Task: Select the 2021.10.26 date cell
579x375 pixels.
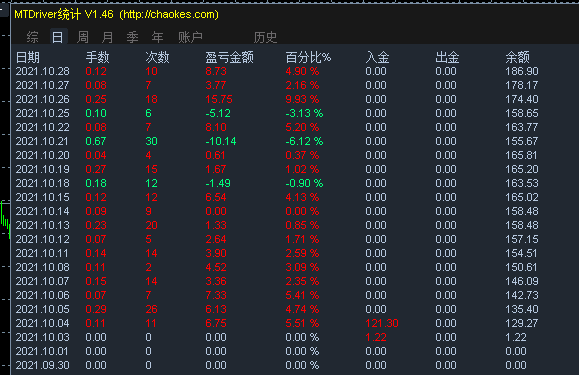Action: [x=42, y=99]
